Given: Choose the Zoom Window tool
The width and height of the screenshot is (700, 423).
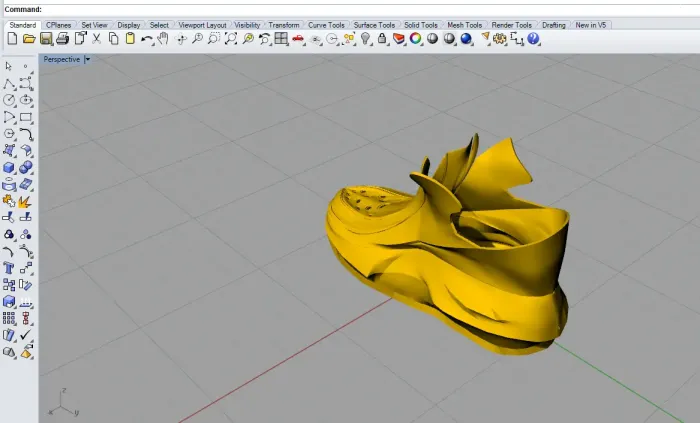Looking at the screenshot, I should click(213, 39).
